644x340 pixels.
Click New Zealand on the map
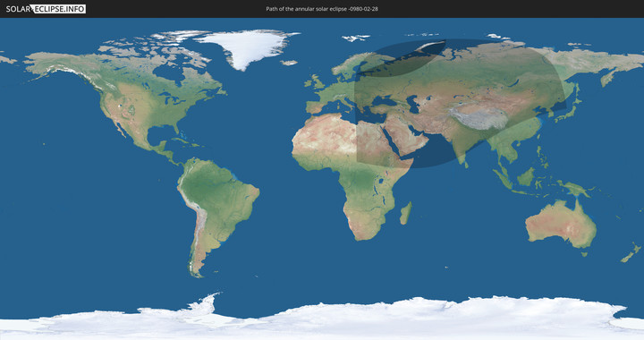tap(631, 252)
